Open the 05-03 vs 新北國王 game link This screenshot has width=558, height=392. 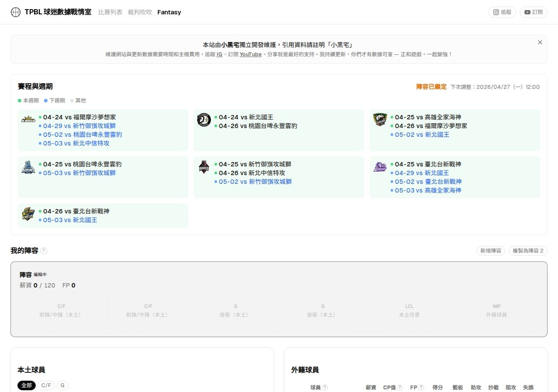click(x=70, y=220)
